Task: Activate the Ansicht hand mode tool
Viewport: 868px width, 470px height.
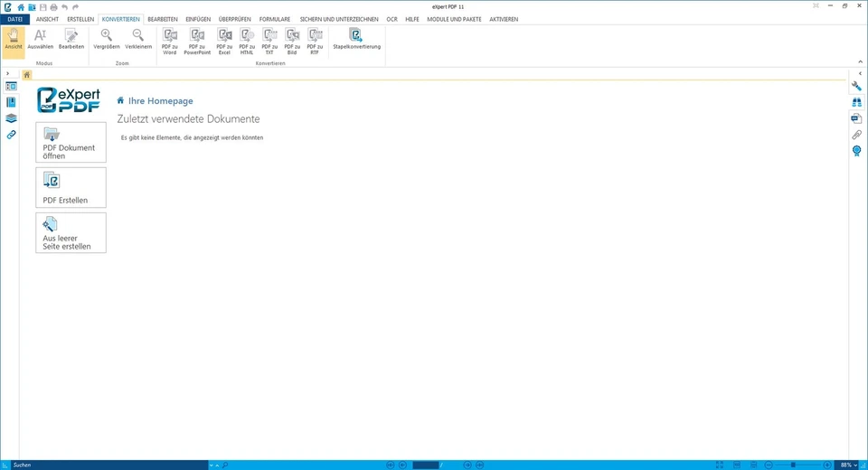Action: [14, 42]
